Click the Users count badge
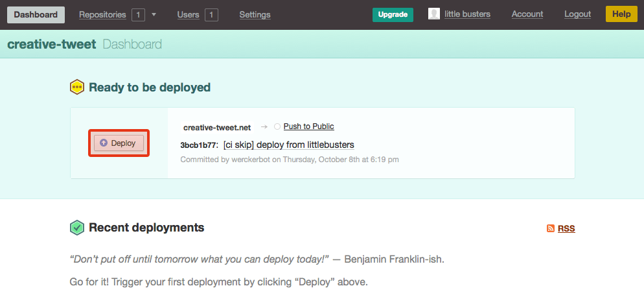Viewport: 644px width, 299px height. coord(212,14)
